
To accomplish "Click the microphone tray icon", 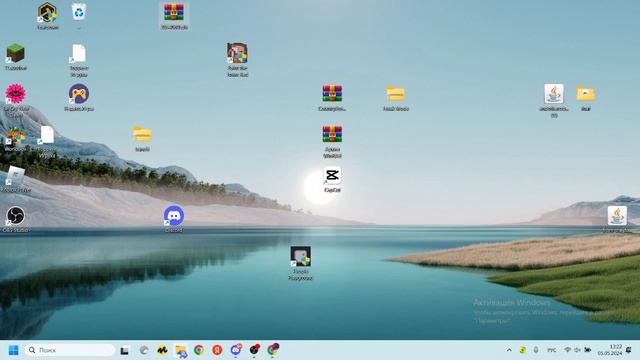I will click(536, 350).
